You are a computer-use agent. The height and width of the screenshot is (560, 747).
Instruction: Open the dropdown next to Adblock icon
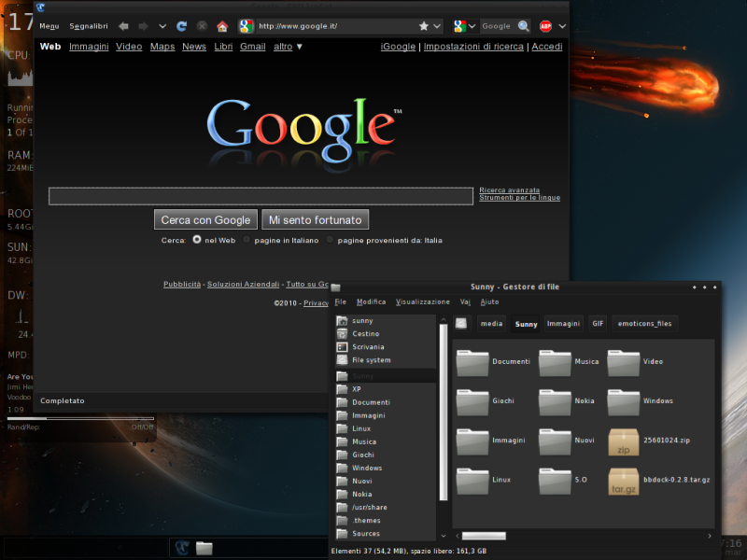pyautogui.click(x=562, y=26)
